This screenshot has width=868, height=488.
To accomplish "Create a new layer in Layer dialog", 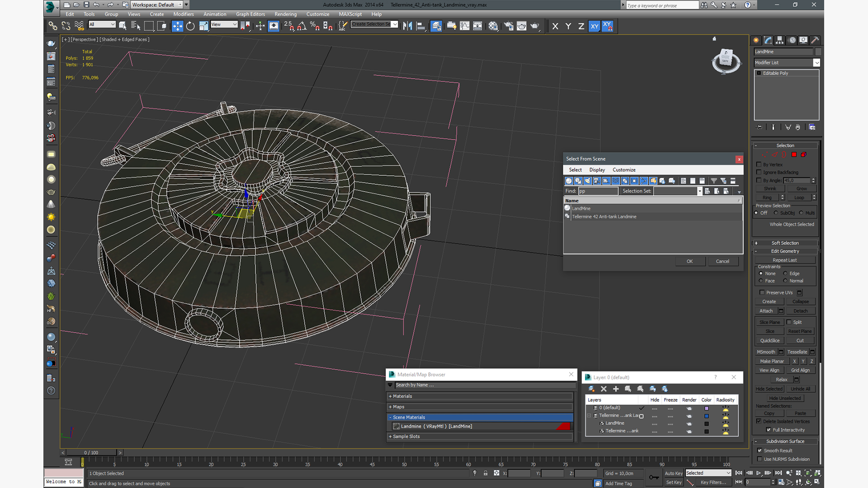I will (x=591, y=389).
